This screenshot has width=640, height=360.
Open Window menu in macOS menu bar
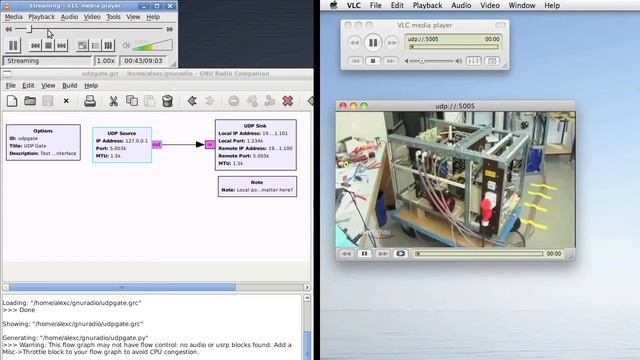522,5
